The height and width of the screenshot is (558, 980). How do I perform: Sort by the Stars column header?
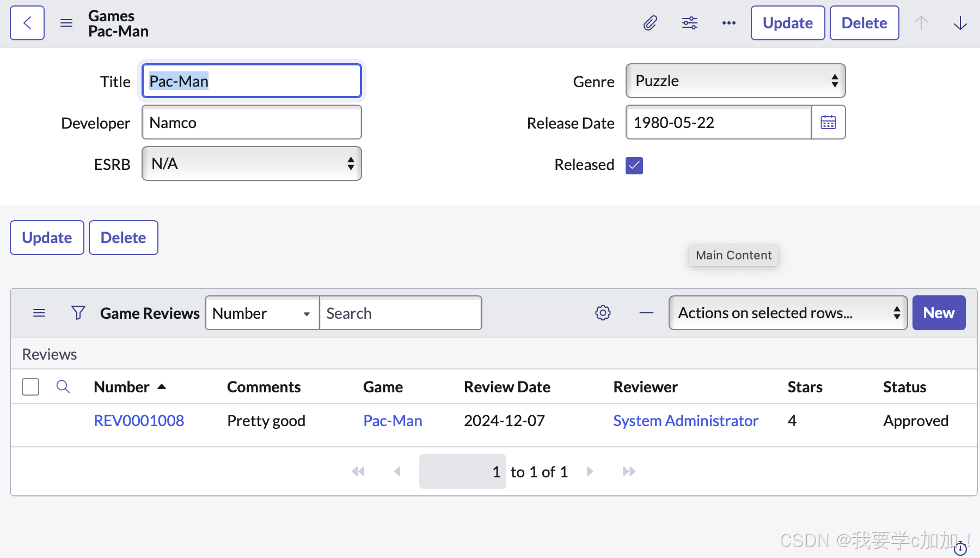tap(805, 387)
